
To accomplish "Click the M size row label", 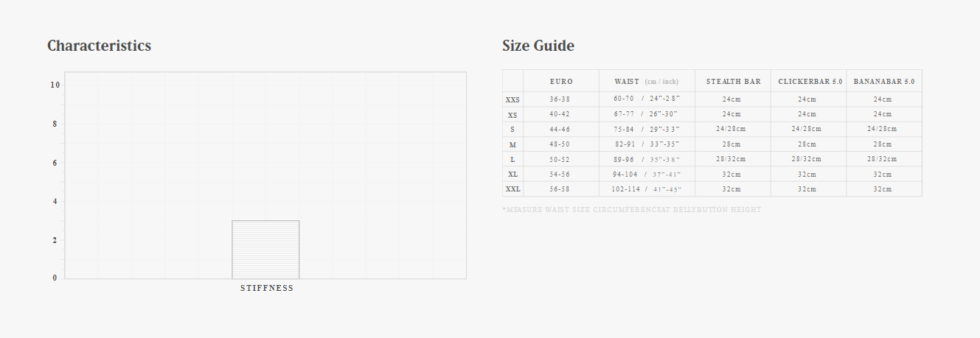I will [512, 144].
